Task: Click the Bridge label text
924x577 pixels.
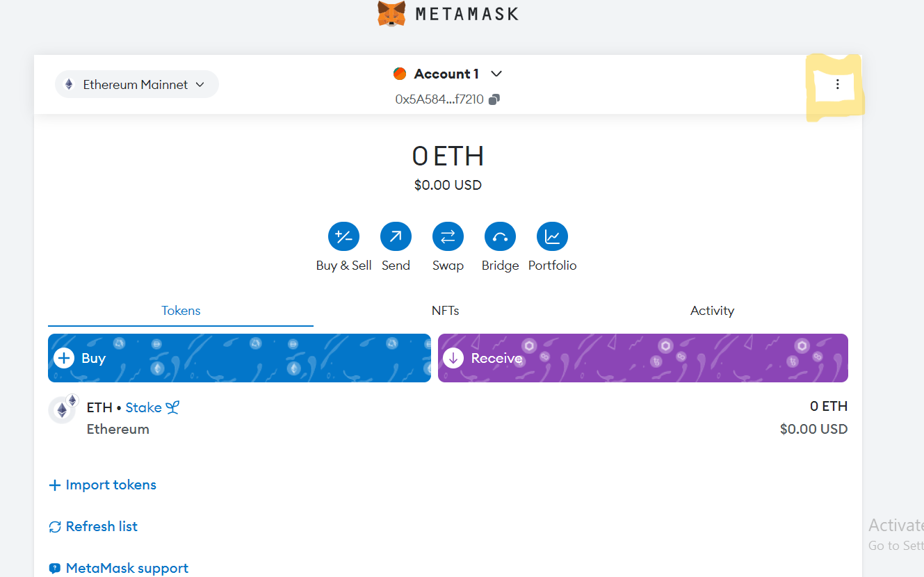Action: pos(500,266)
